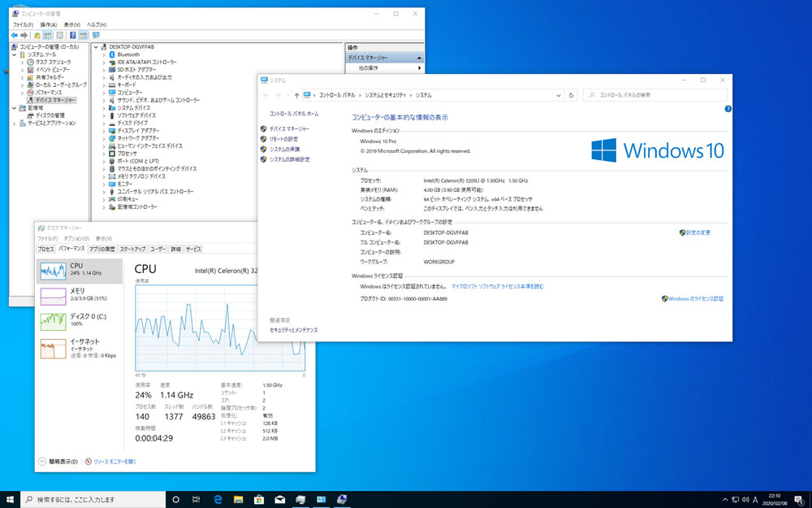Open the セキュリティとメンテナンス link
The image size is (812, 508).
[x=294, y=330]
